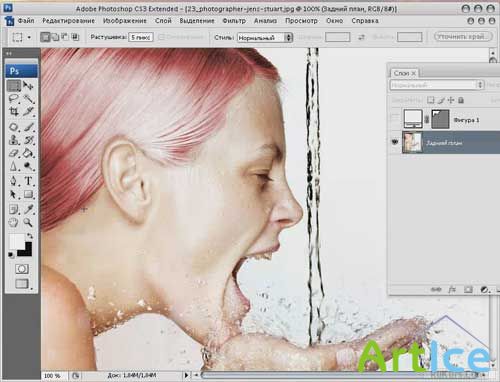Show the Фигура 1 layer visibility box
The image size is (500, 382).
click(x=395, y=119)
